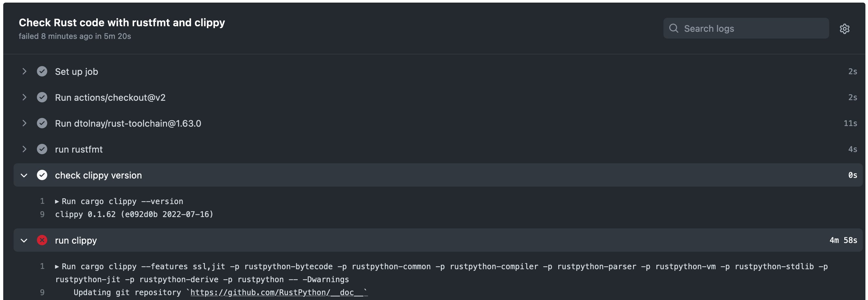This screenshot has height=300, width=868.
Task: Click the 11s duration of rust-toolchain step
Action: point(850,123)
